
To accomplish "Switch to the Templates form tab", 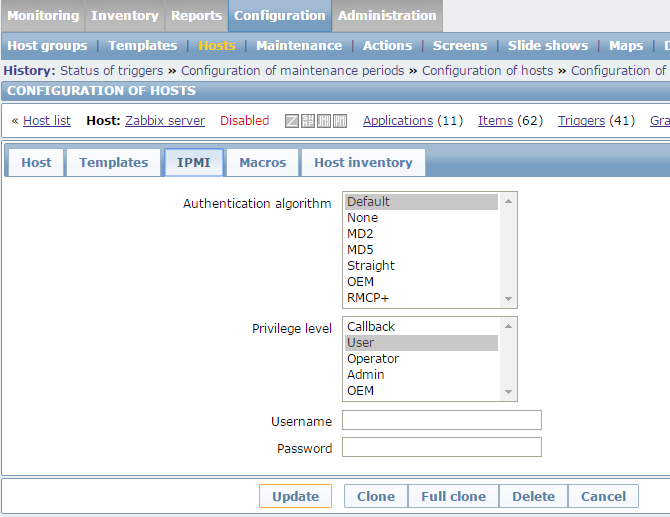I will (114, 162).
